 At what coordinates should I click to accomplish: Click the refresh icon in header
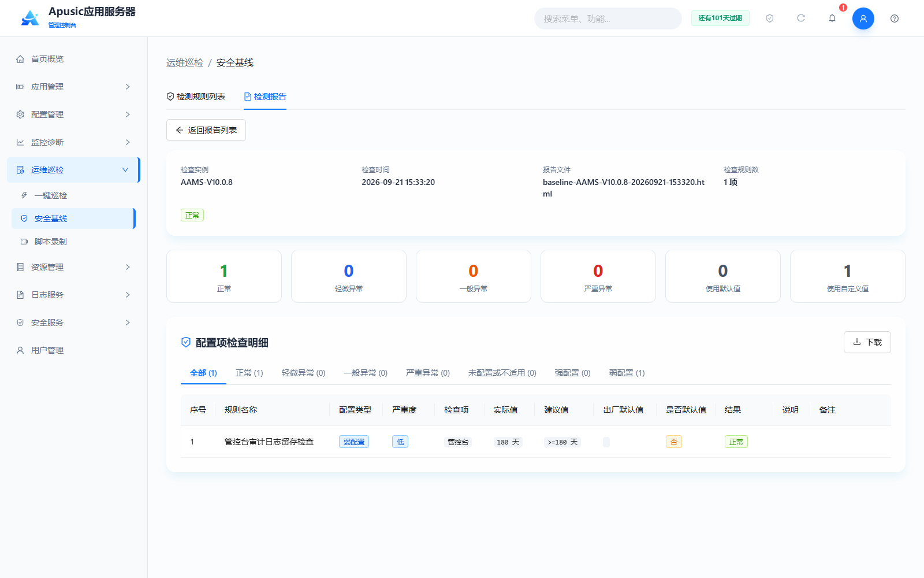[801, 18]
